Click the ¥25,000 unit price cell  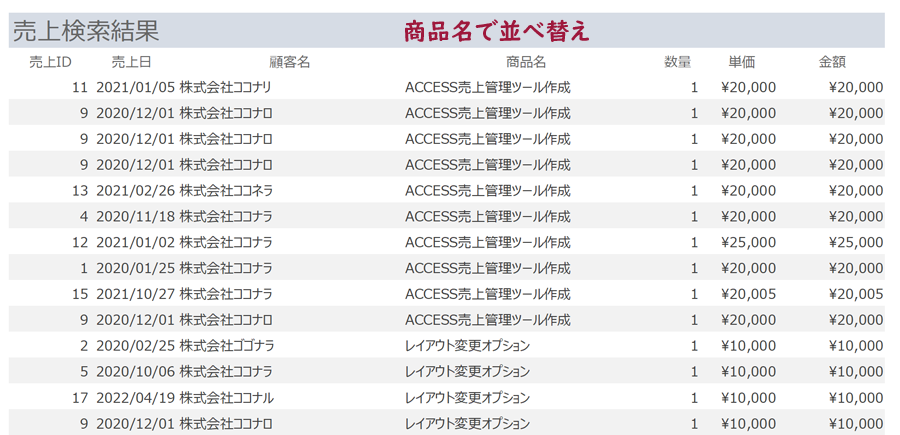point(748,242)
